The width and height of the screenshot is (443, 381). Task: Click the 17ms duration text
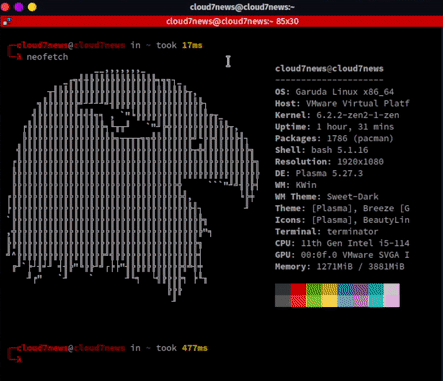192,45
